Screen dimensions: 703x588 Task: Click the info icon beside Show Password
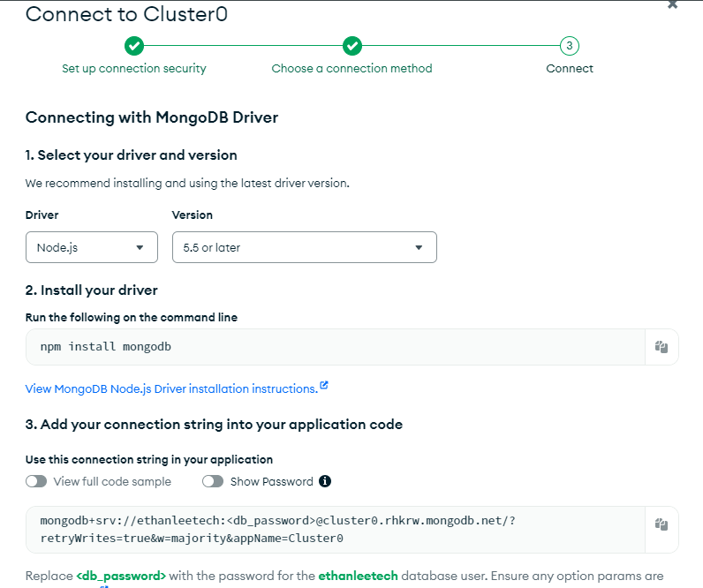(x=325, y=481)
